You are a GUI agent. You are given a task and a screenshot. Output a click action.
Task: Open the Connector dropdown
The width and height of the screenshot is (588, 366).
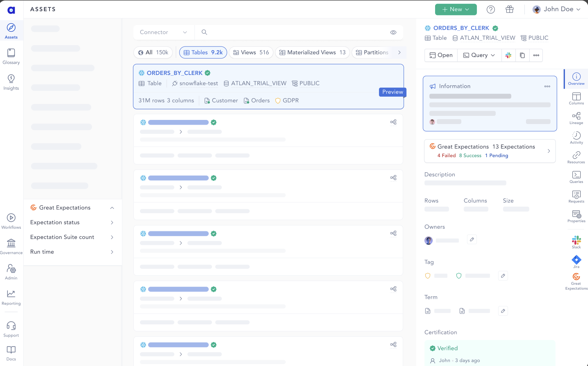(164, 32)
